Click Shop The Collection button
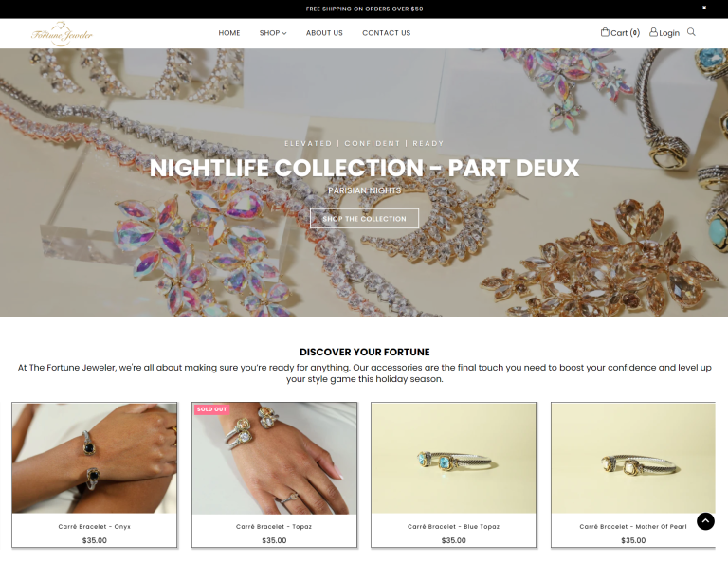This screenshot has width=728, height=562. point(364,219)
